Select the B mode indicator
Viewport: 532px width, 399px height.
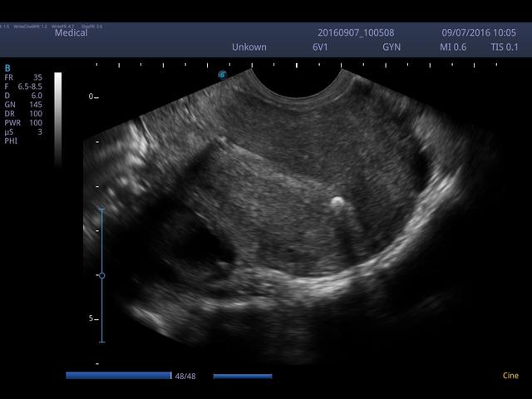(x=7, y=68)
